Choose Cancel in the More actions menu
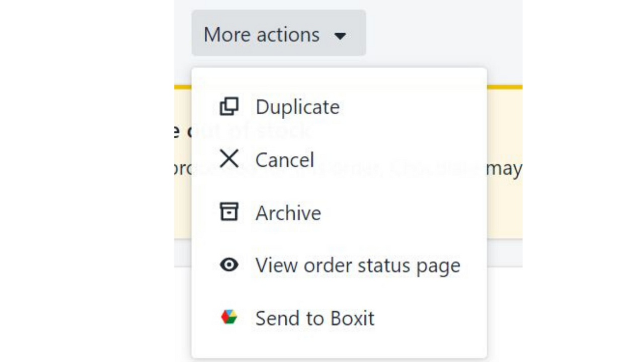 click(285, 159)
